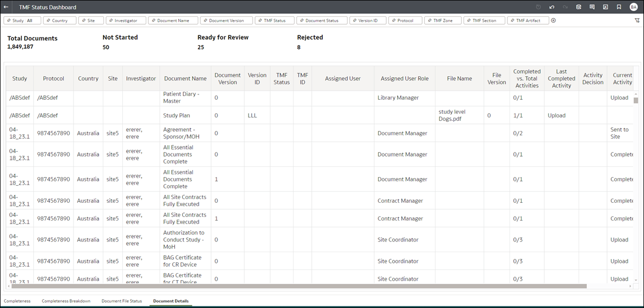Toggle the pin on Site filter
This screenshot has height=308, width=644.
click(x=84, y=20)
